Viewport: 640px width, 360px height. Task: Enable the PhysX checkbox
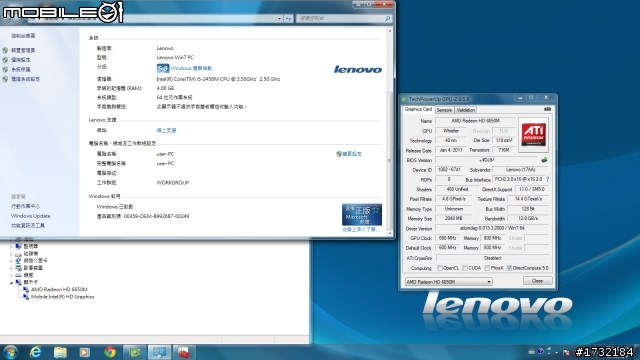tap(487, 268)
